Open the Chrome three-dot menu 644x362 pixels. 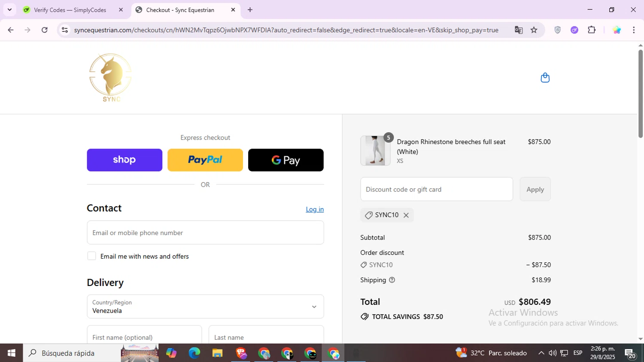[634, 30]
